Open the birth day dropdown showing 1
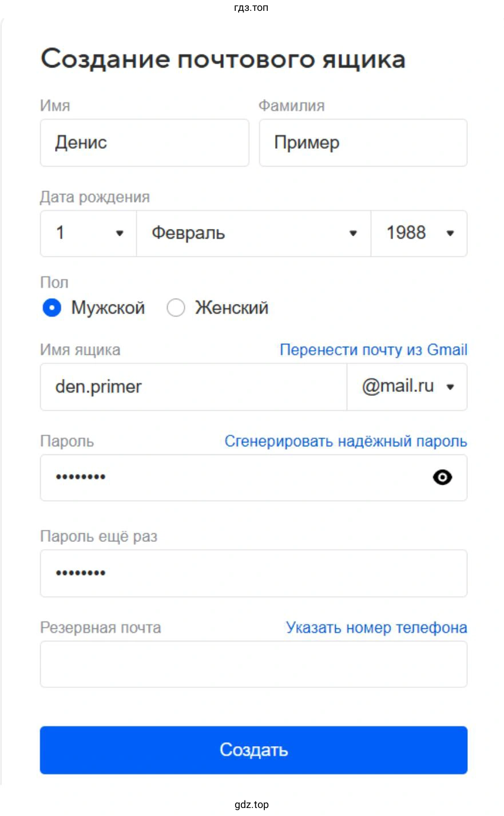 click(x=87, y=233)
